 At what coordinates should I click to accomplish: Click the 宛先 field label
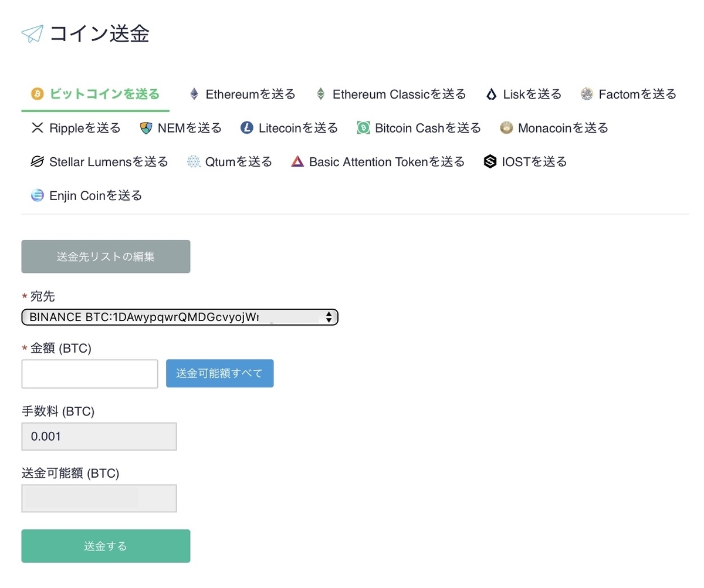tap(42, 297)
